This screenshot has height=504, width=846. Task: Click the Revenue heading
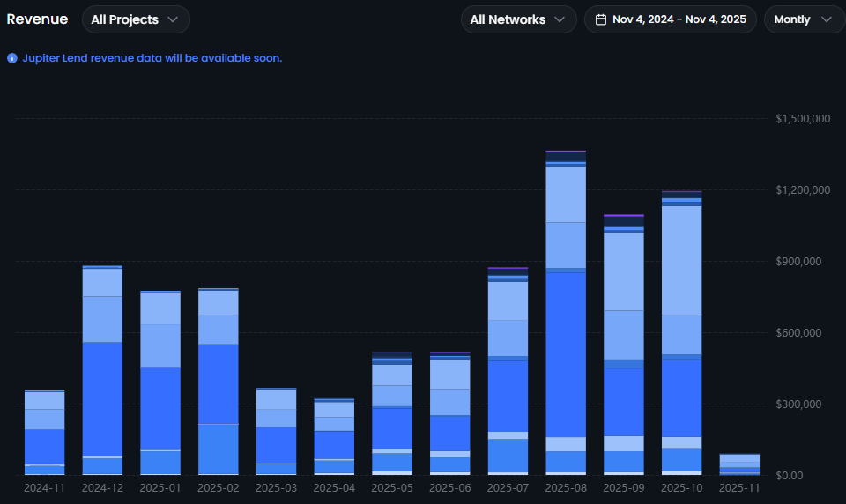click(37, 19)
